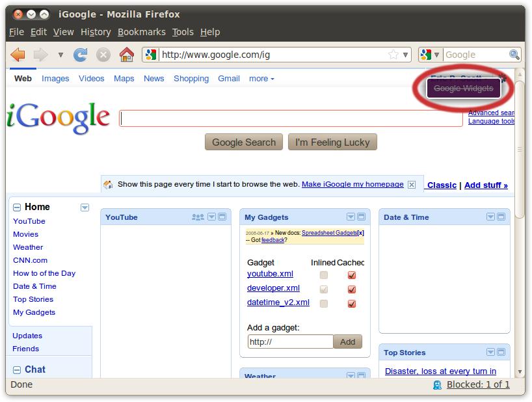
Task: Toggle Cached checkbox for datetime_v2.xml
Action: tap(352, 303)
